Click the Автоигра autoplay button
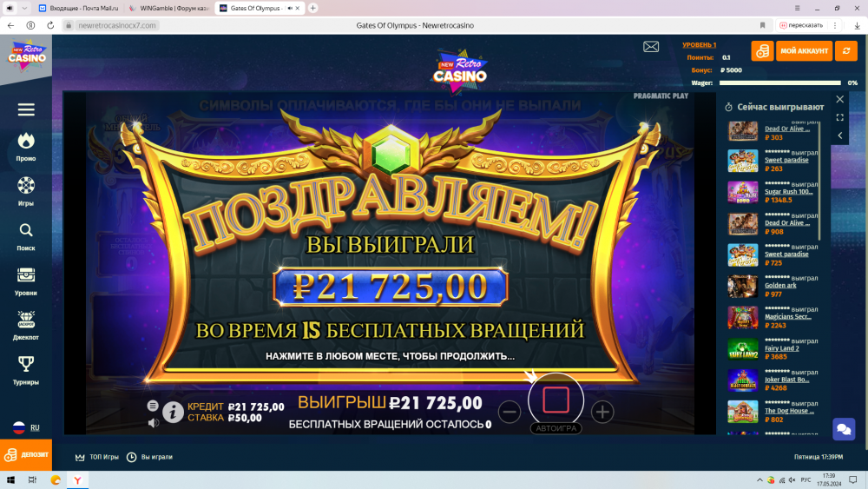 click(x=556, y=428)
